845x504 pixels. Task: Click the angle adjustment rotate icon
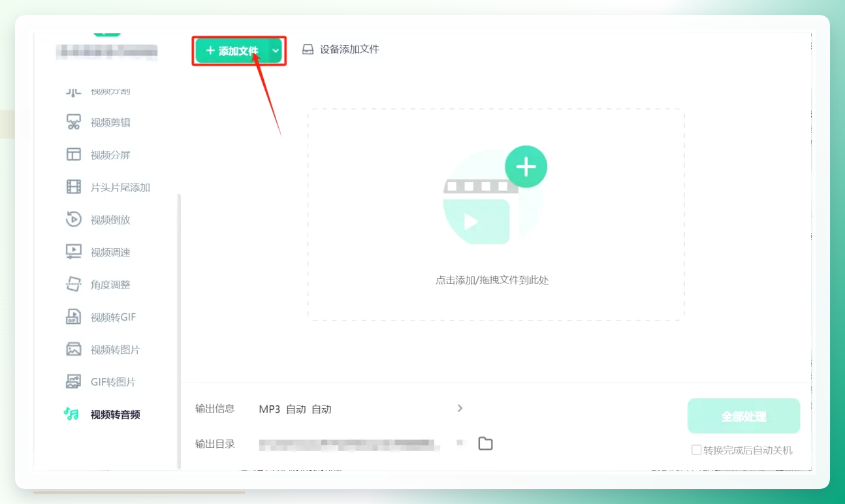click(x=73, y=285)
